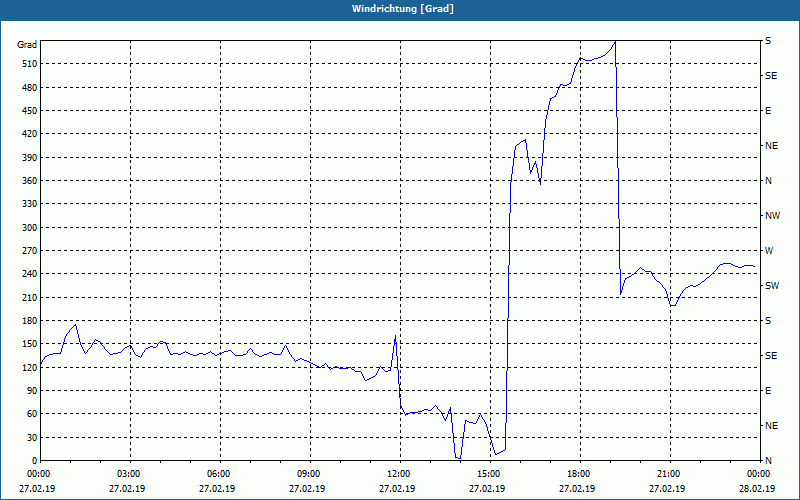Image resolution: width=800 pixels, height=500 pixels.
Task: Select the 480 y-axis value
Action: [x=28, y=87]
